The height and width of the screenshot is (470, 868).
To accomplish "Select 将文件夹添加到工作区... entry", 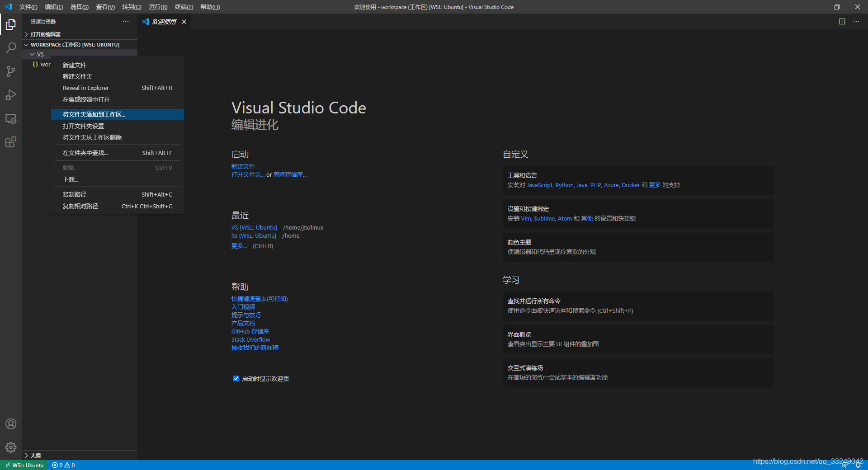I will tap(118, 114).
